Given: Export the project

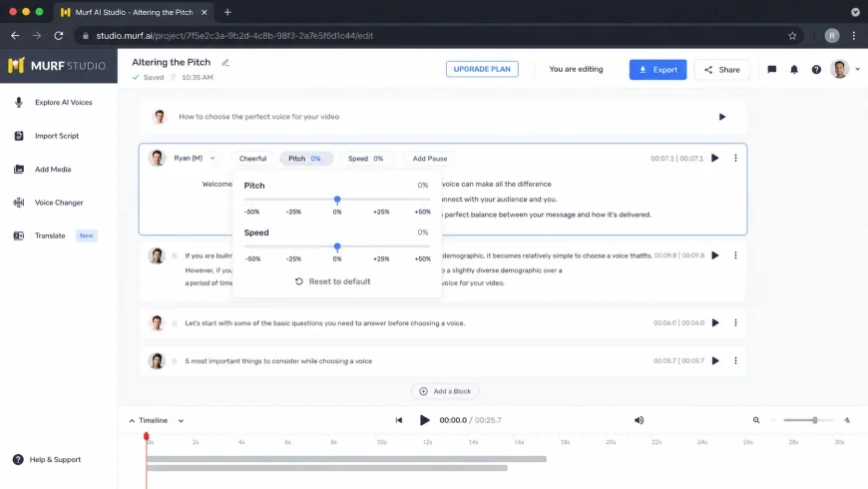Looking at the screenshot, I should [x=657, y=70].
